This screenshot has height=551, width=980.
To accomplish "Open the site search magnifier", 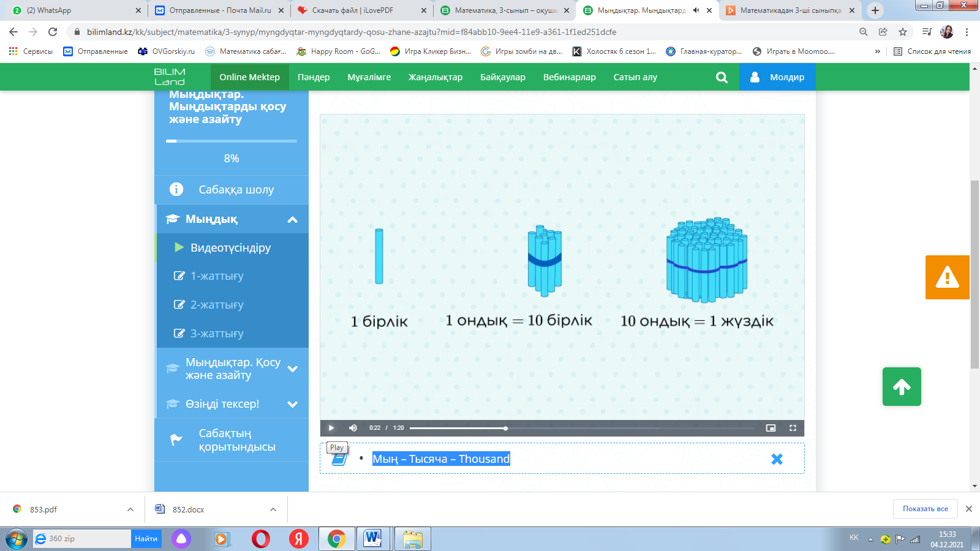I will pos(722,77).
